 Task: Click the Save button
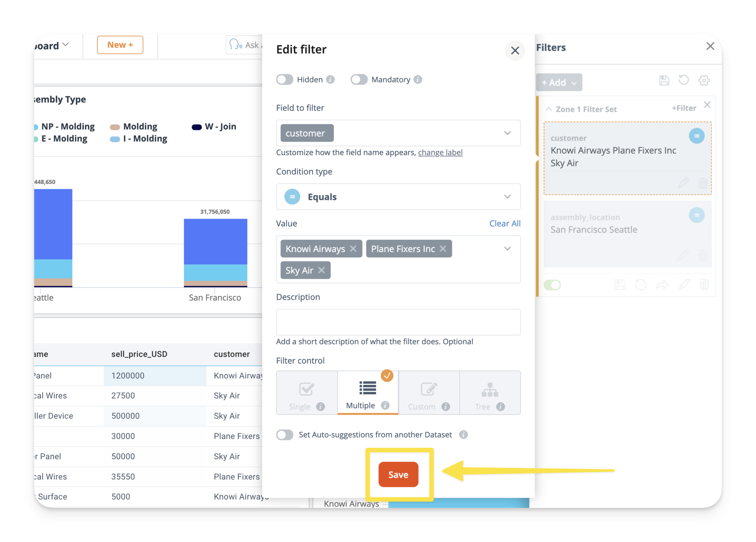(398, 475)
